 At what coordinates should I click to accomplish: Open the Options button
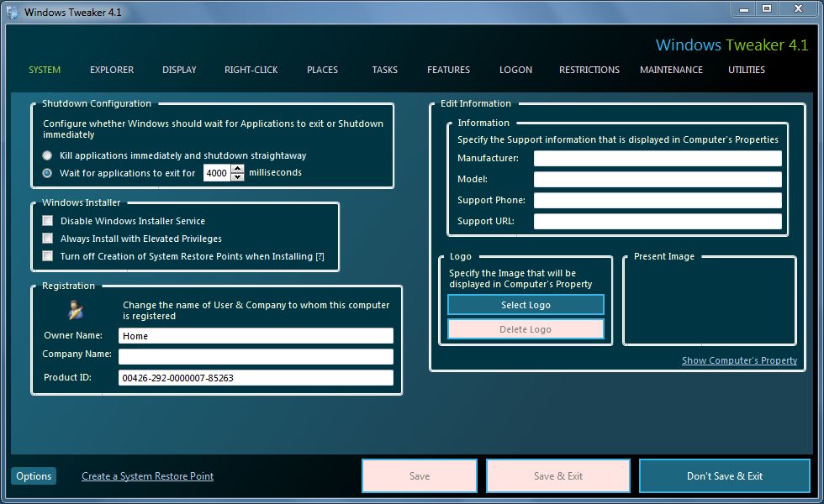[x=34, y=476]
